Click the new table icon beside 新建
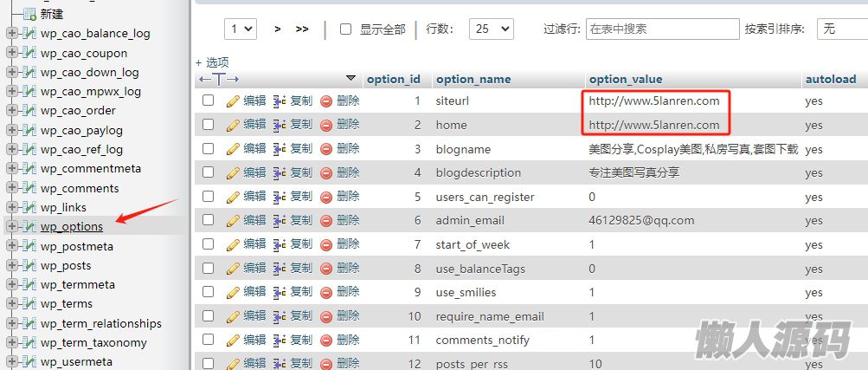Image resolution: width=868 pixels, height=370 pixels. [29, 14]
